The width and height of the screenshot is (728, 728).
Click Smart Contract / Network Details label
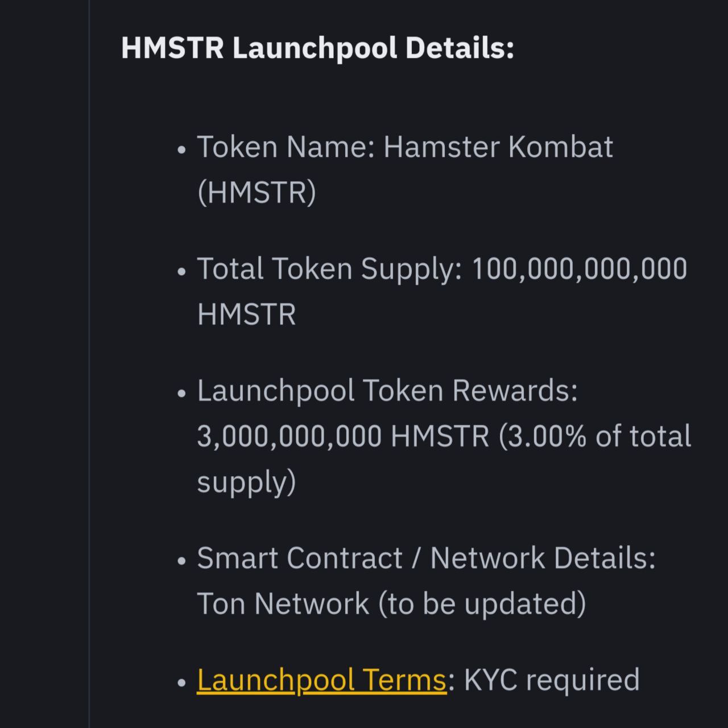tap(427, 558)
